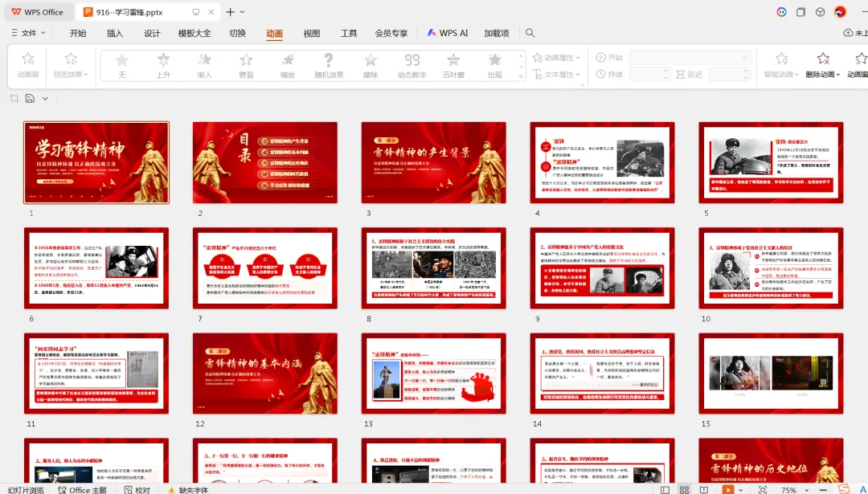The width and height of the screenshot is (868, 494).
Task: Click the overlapping windows icon in title bar
Action: tap(800, 11)
